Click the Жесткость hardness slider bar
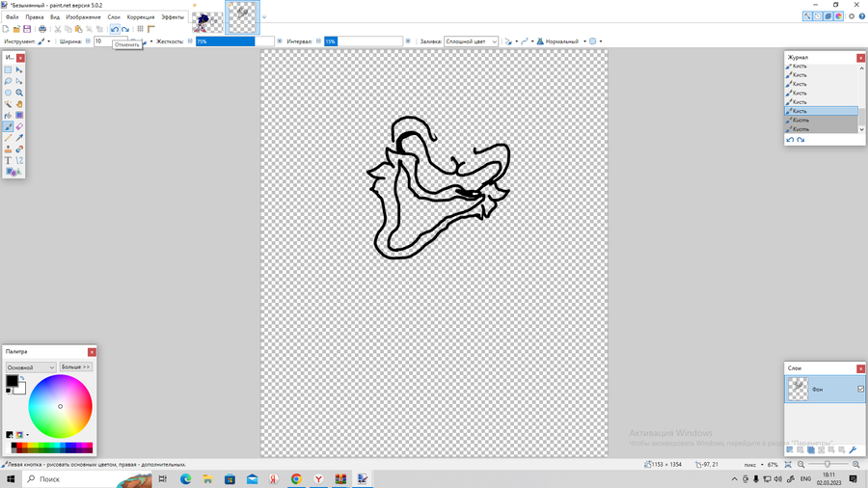 point(234,41)
